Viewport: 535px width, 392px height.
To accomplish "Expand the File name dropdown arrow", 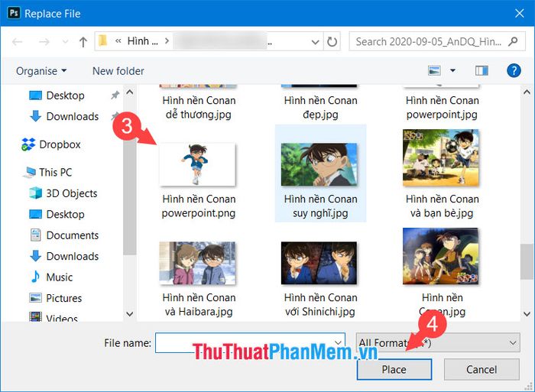I will (x=339, y=343).
